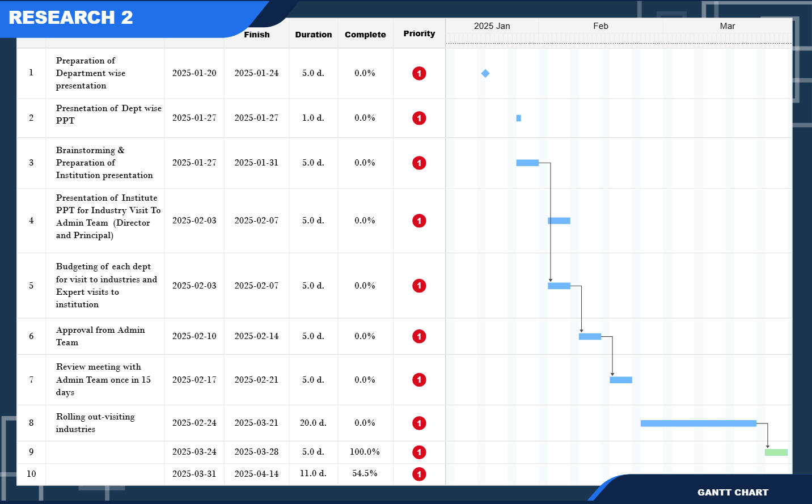
Task: Select the Priority column header
Action: click(x=419, y=34)
